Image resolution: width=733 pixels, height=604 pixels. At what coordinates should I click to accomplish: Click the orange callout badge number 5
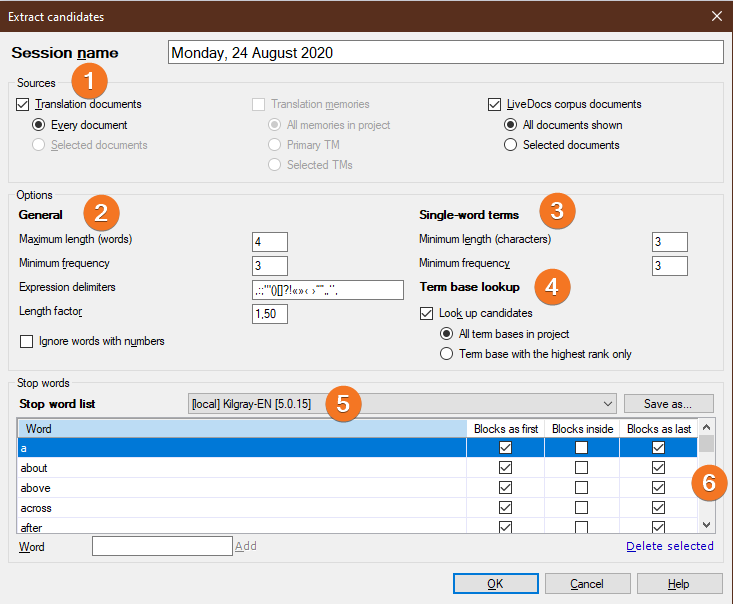[x=342, y=402]
